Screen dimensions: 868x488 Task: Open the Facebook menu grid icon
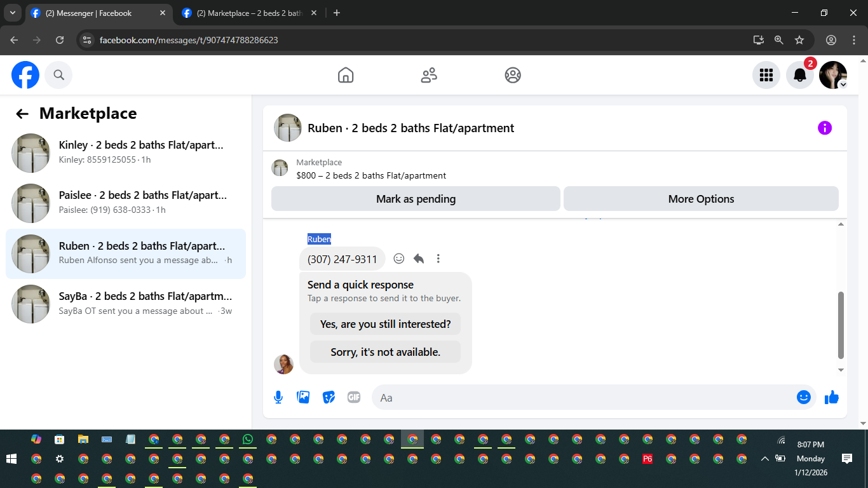[766, 75]
